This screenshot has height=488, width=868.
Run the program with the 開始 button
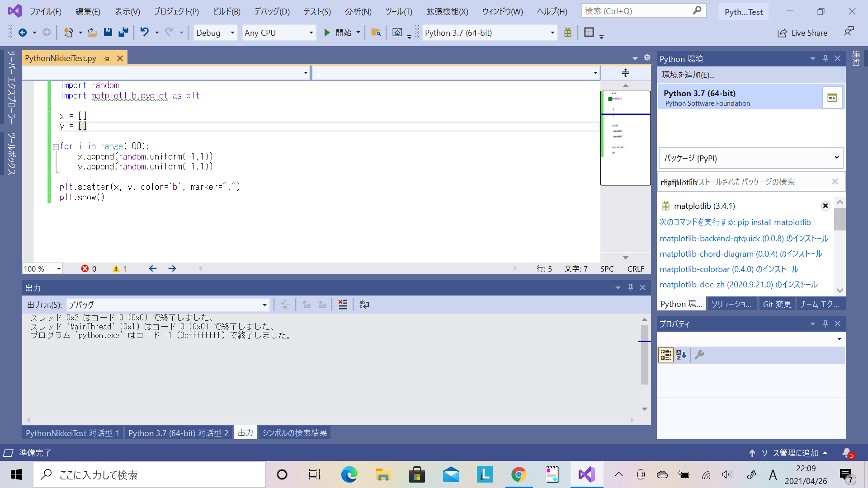337,33
